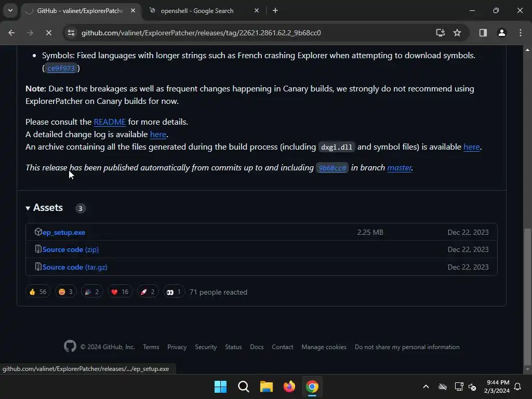Download Source code (zip)
This screenshot has height=399, width=532.
(71, 249)
